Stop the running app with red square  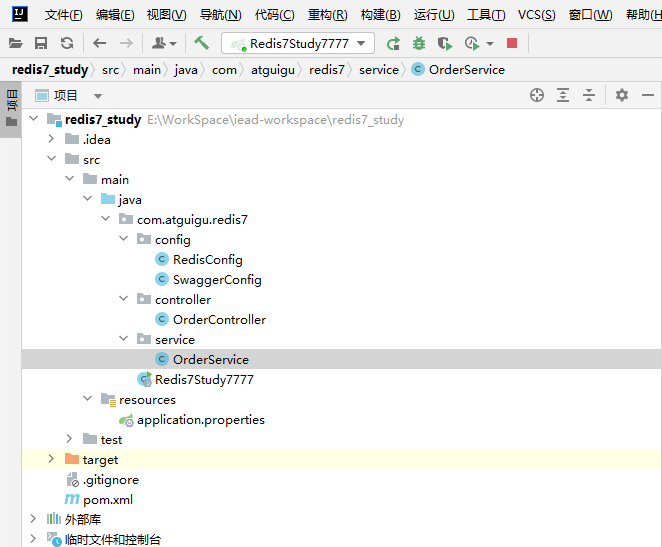512,43
